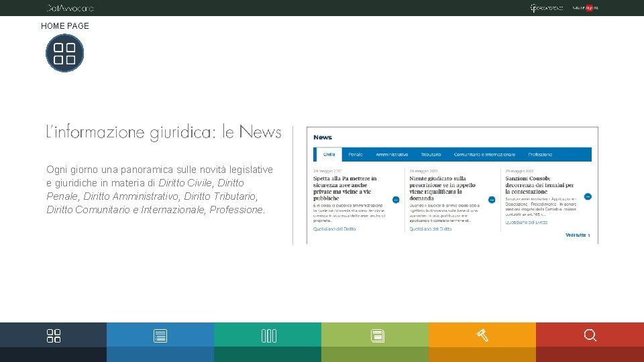Click the date above Spetta alla Pa article
The width and height of the screenshot is (644, 362).
coord(327,171)
